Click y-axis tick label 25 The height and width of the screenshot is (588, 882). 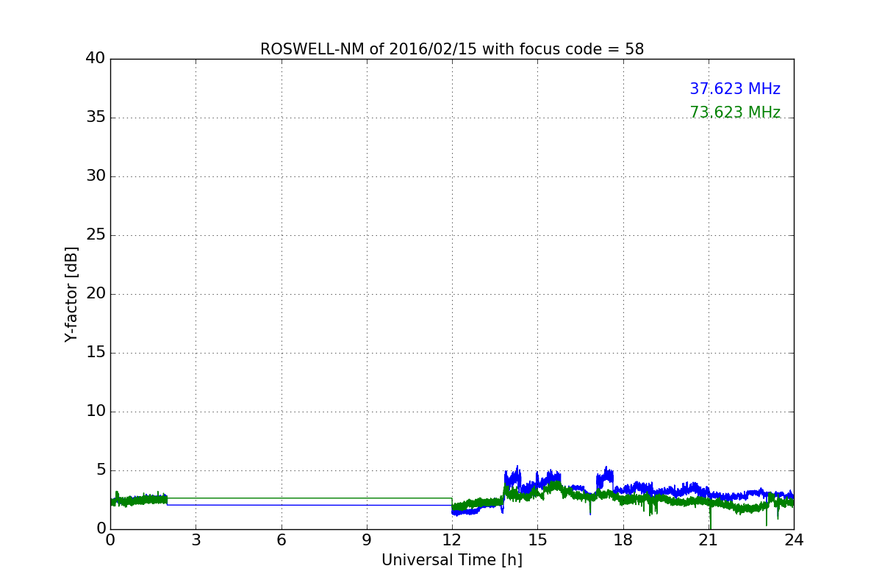click(96, 234)
